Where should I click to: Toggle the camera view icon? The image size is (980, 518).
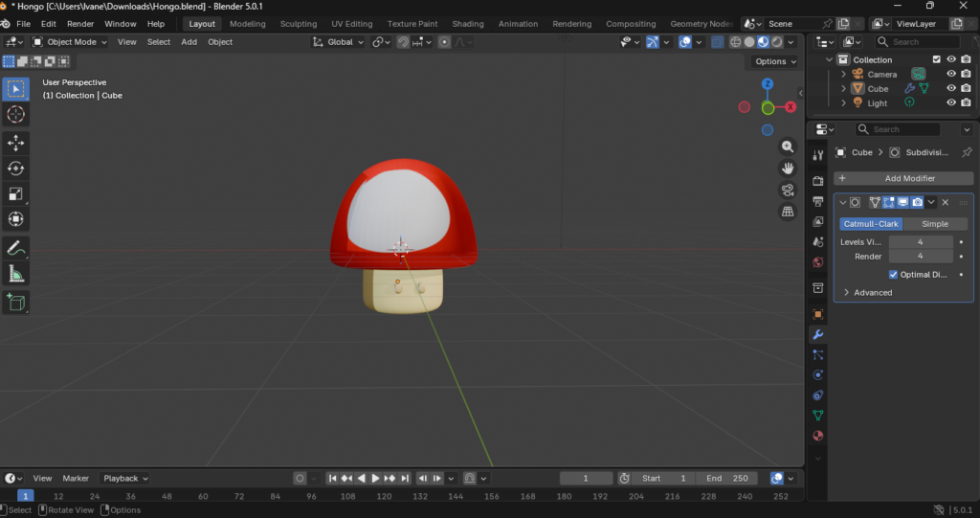[x=788, y=190]
